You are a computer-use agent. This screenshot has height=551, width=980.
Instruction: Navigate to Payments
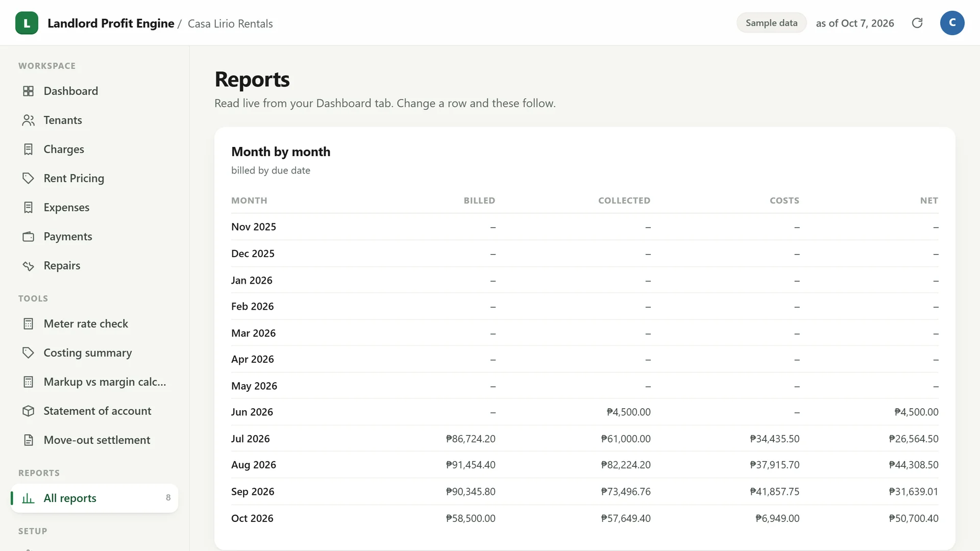[94, 236]
